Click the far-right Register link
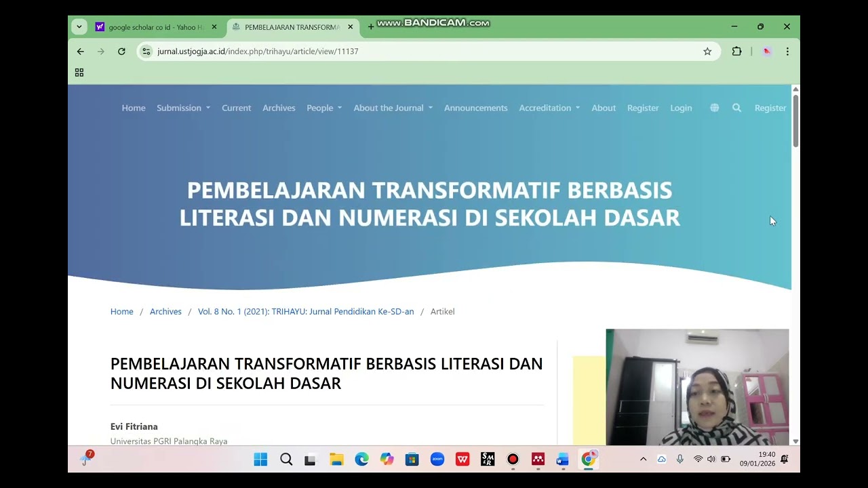868x488 pixels. pos(770,108)
